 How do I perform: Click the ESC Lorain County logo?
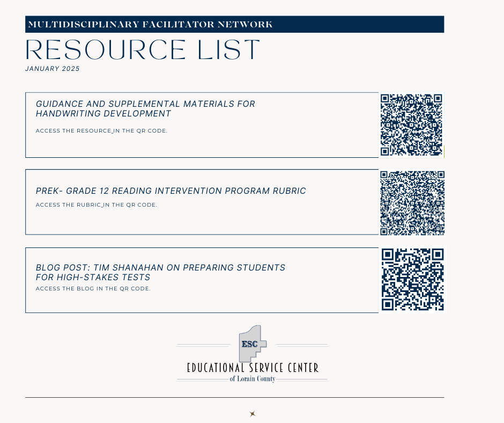[x=253, y=354]
